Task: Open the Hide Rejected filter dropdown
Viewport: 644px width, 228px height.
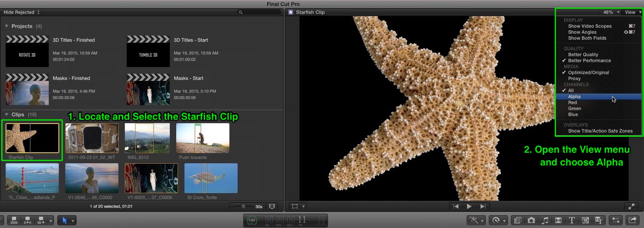Action: click(21, 12)
